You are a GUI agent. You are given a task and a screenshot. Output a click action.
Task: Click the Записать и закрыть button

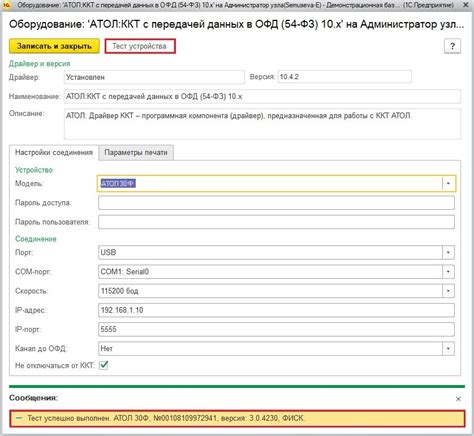click(54, 46)
